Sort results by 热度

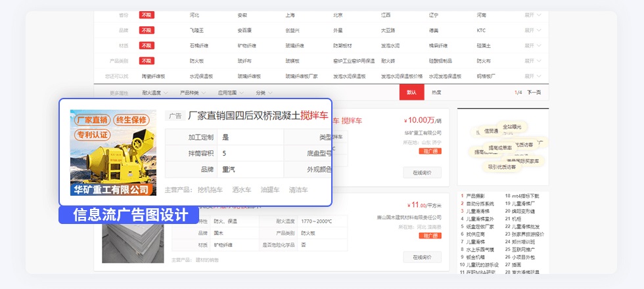(436, 93)
